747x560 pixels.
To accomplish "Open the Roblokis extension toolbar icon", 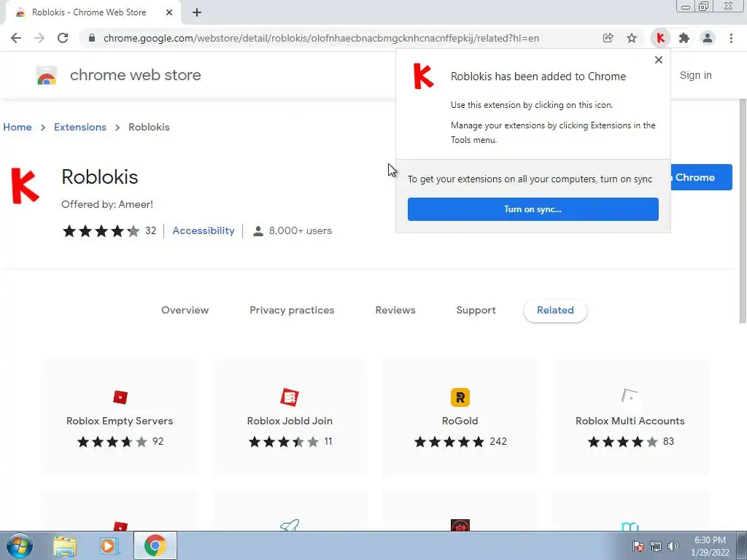I will [660, 38].
